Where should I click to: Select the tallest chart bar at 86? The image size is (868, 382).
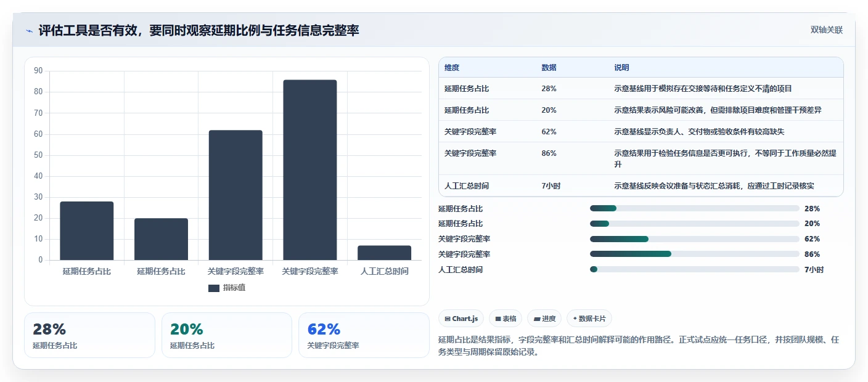(x=310, y=169)
